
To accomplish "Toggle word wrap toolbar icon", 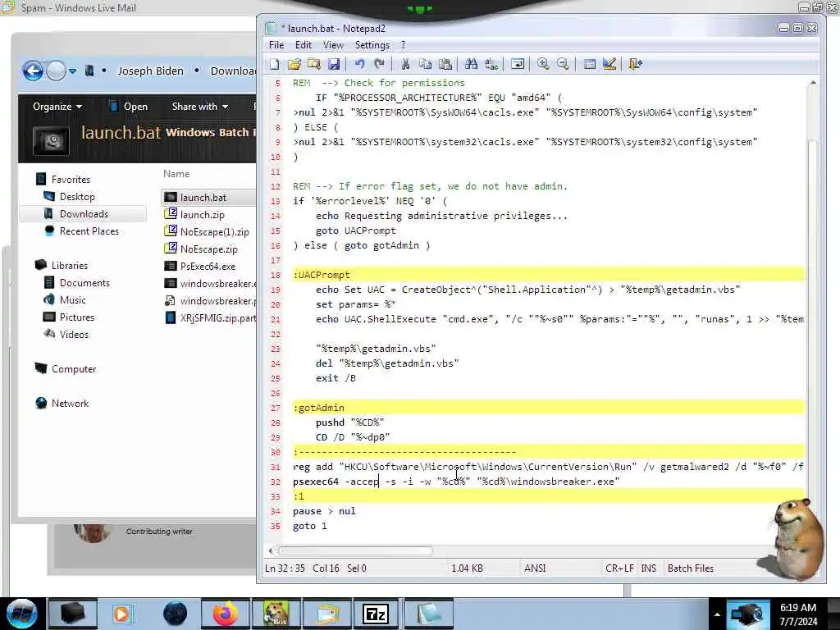I will click(518, 64).
